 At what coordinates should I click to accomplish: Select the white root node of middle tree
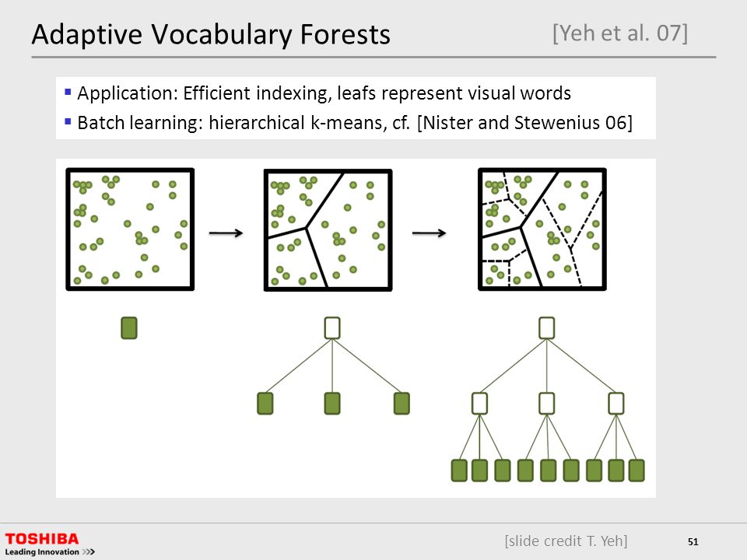(332, 328)
